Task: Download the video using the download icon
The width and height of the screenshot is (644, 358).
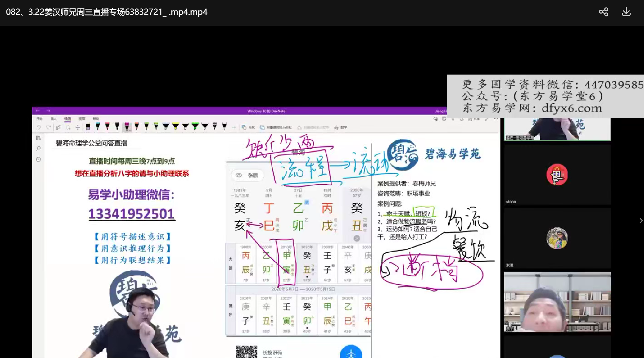Action: point(626,12)
